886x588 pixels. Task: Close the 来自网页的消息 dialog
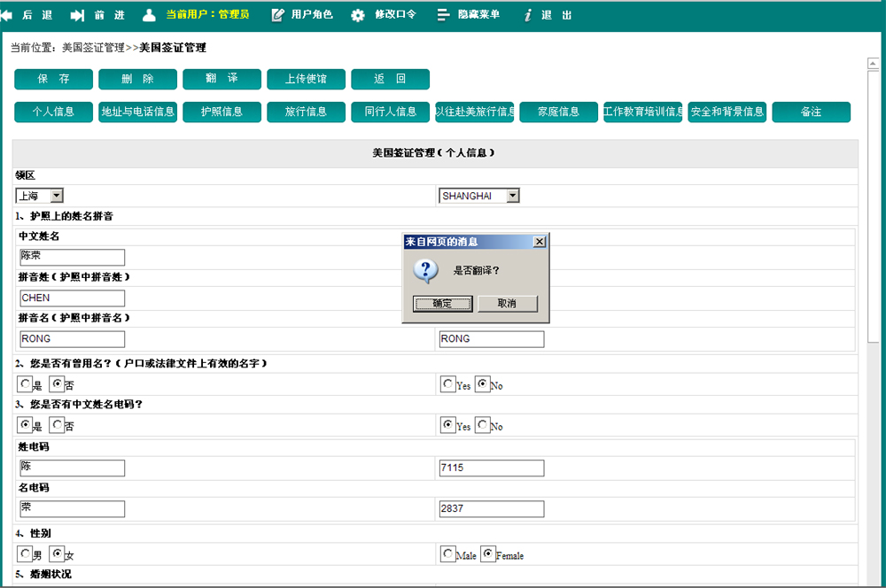(x=539, y=241)
